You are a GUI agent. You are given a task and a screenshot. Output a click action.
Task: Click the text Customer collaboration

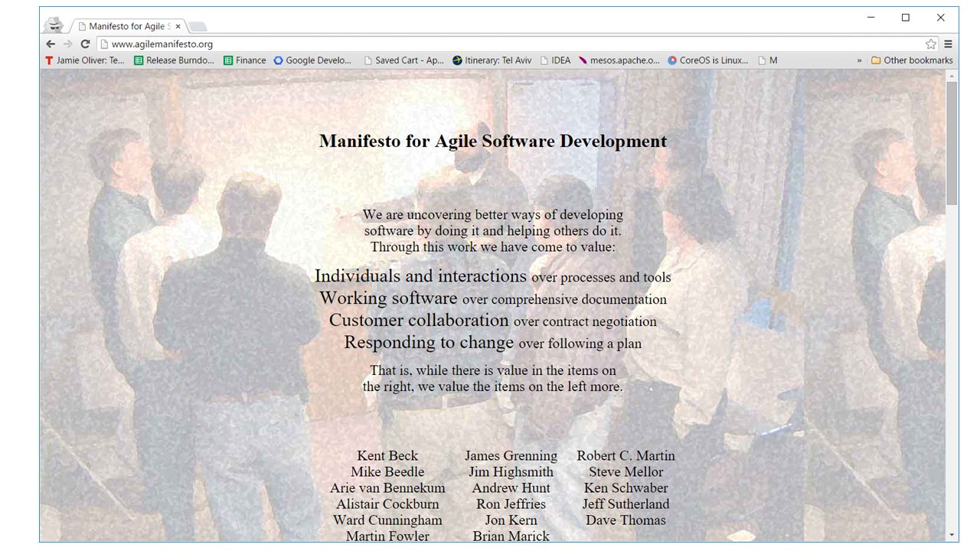click(419, 320)
